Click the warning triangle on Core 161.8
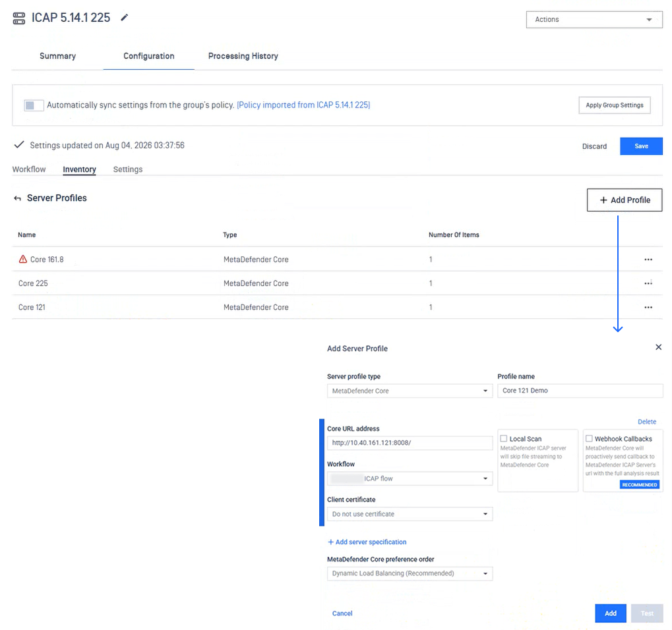Viewport: 672px width, 630px height. 22,259
